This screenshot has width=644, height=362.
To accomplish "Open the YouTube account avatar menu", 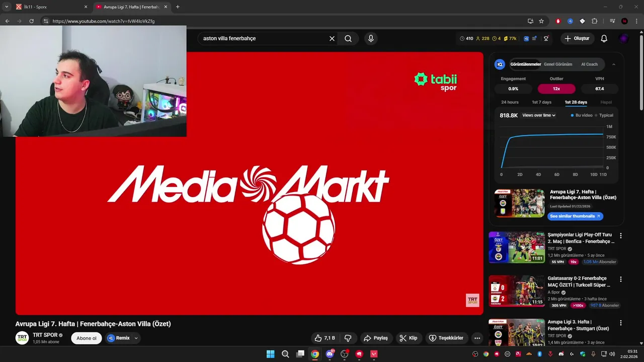I will click(x=624, y=39).
